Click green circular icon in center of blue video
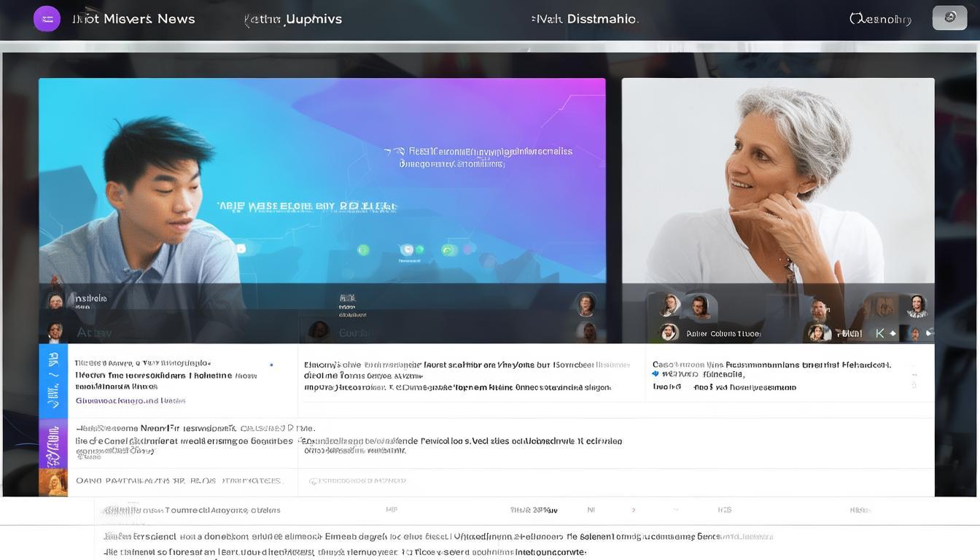The height and width of the screenshot is (560, 980). tap(407, 250)
